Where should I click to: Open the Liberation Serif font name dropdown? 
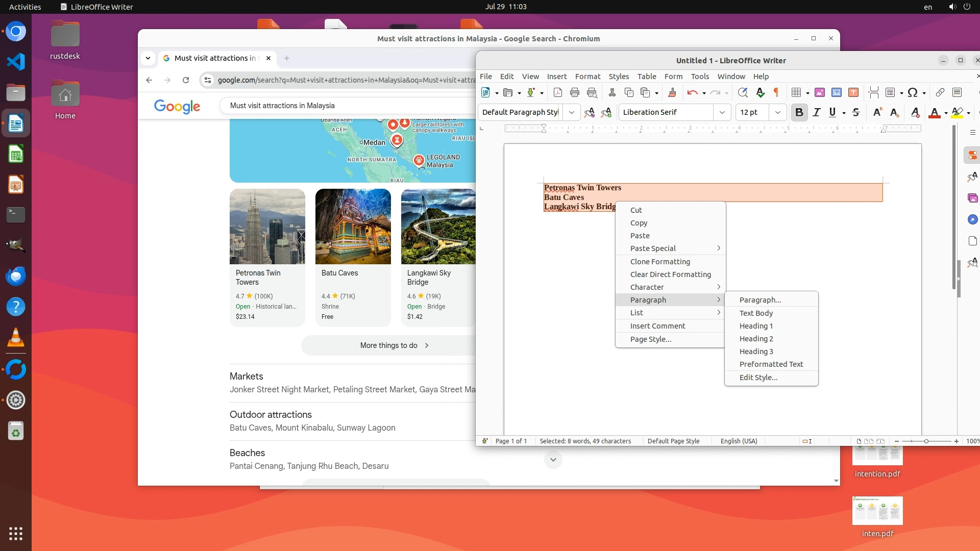point(722,112)
